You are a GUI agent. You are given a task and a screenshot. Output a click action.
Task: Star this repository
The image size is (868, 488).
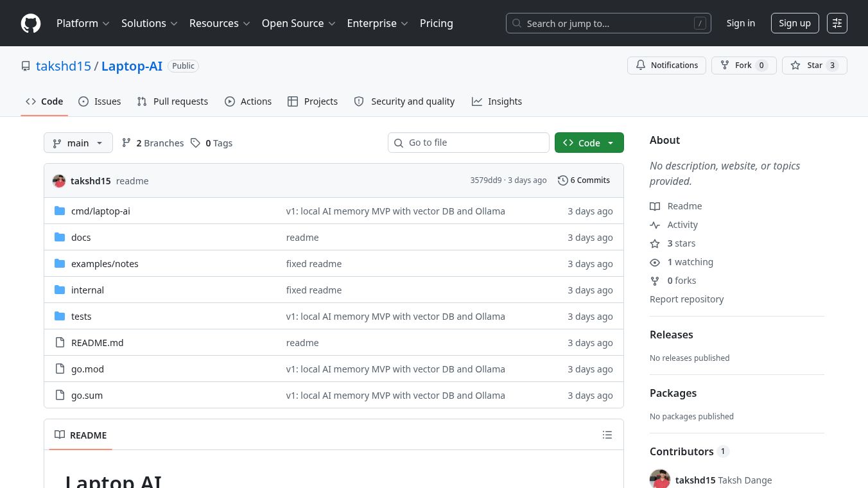(814, 65)
